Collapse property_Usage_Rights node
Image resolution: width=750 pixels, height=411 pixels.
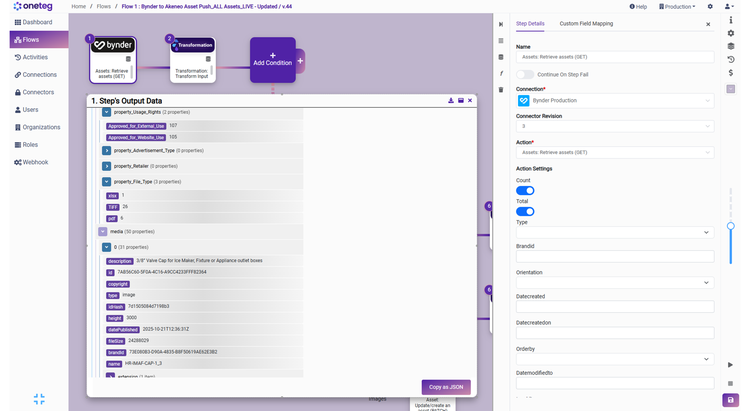[107, 112]
